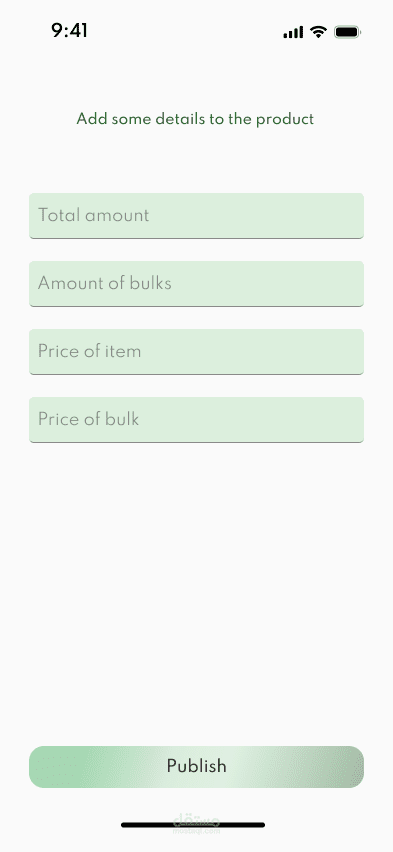Screen dimensions: 393x852
Task: Tap the home indicator bar
Action: click(193, 825)
